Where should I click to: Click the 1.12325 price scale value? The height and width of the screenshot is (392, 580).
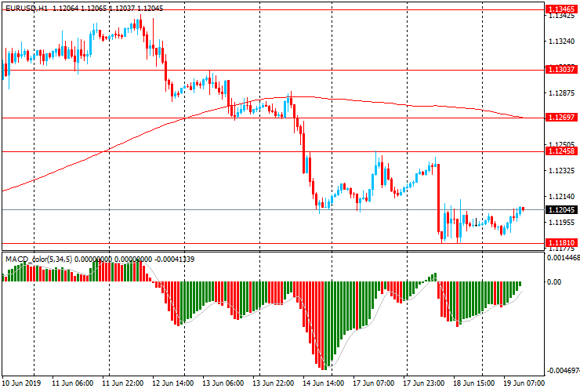pyautogui.click(x=561, y=171)
